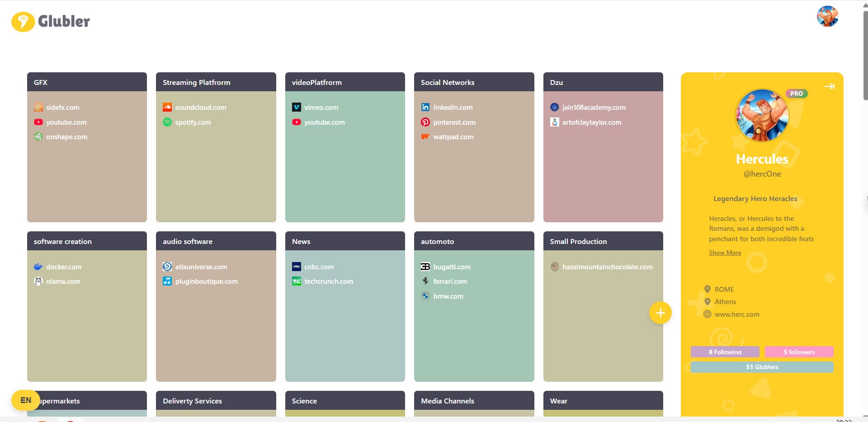This screenshot has height=422, width=868.
Task: Click the LinkedIn icon in Social Networks
Action: pos(425,107)
